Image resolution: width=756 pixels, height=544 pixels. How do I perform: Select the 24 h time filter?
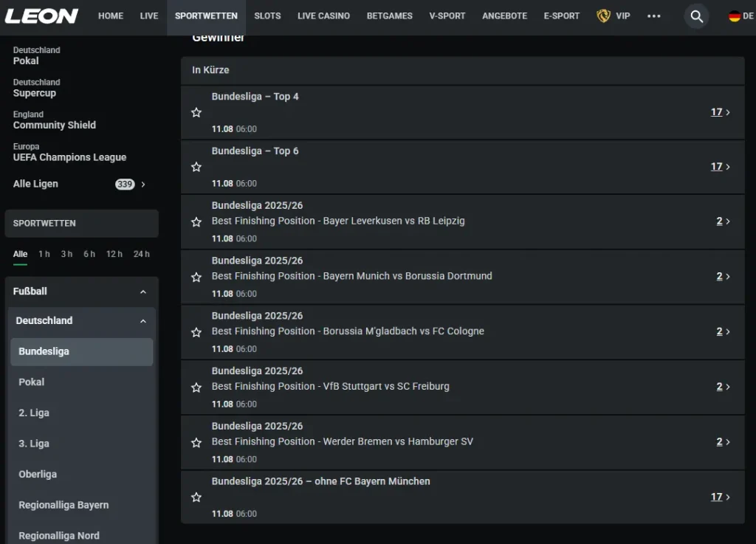141,254
